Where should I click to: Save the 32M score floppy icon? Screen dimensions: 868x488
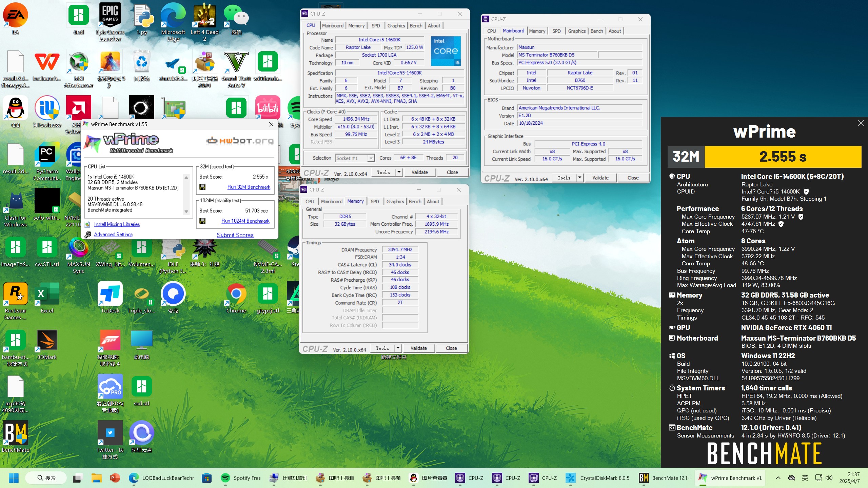click(202, 187)
